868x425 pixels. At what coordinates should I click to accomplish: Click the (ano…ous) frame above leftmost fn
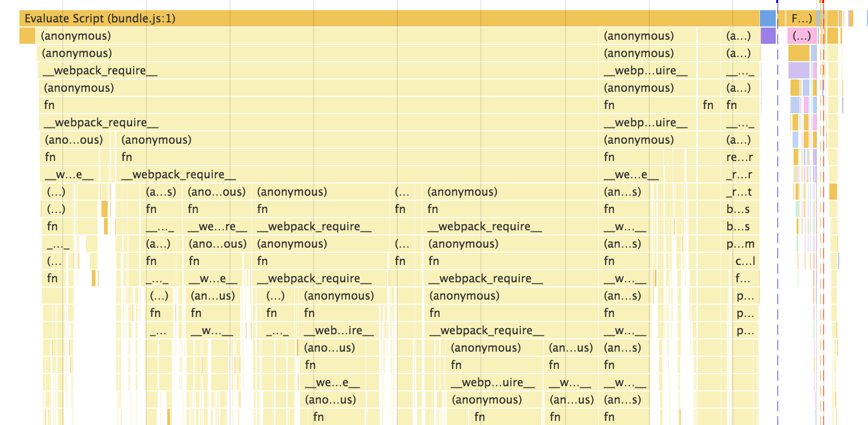pos(74,140)
